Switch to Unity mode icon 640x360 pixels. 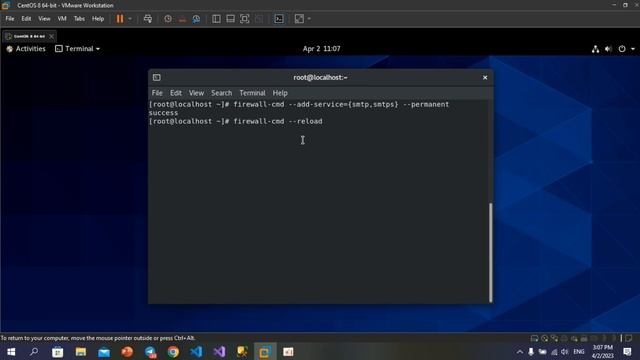coord(259,19)
